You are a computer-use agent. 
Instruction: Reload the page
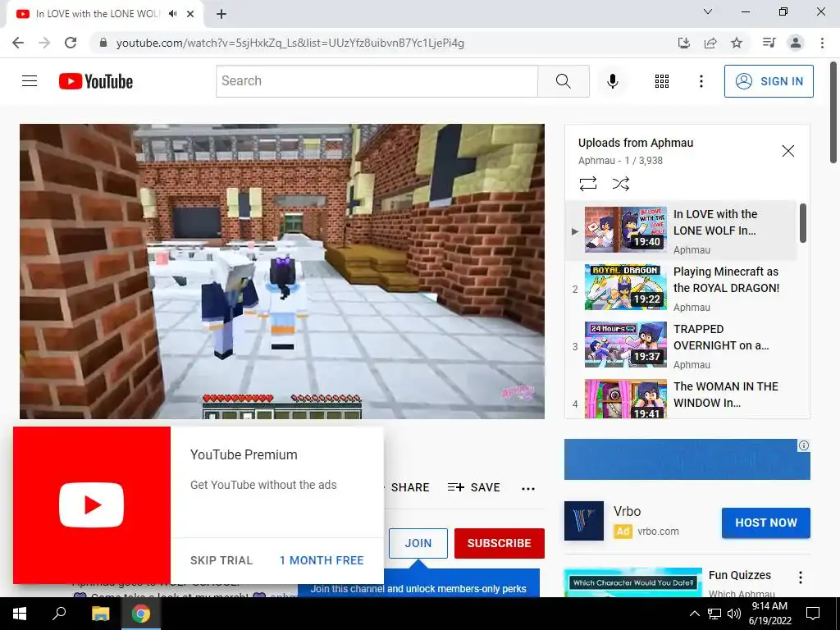pyautogui.click(x=71, y=43)
